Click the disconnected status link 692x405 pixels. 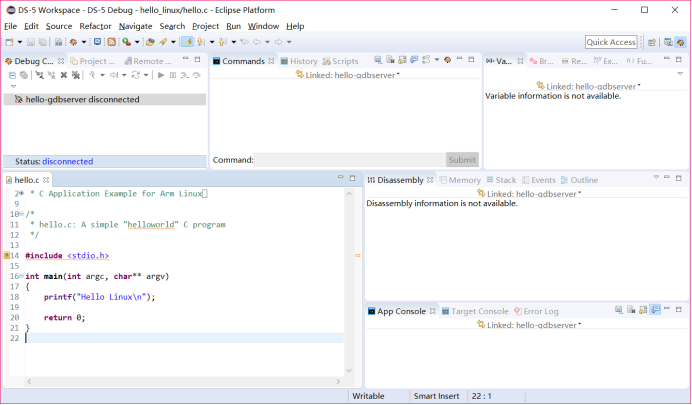(x=68, y=161)
